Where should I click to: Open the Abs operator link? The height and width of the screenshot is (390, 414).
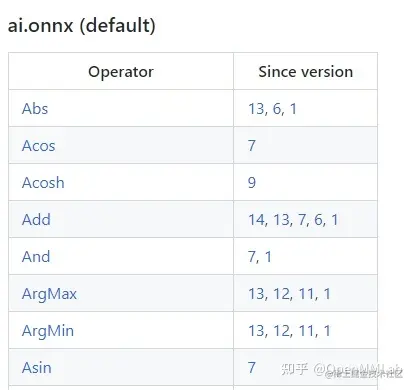pos(35,109)
